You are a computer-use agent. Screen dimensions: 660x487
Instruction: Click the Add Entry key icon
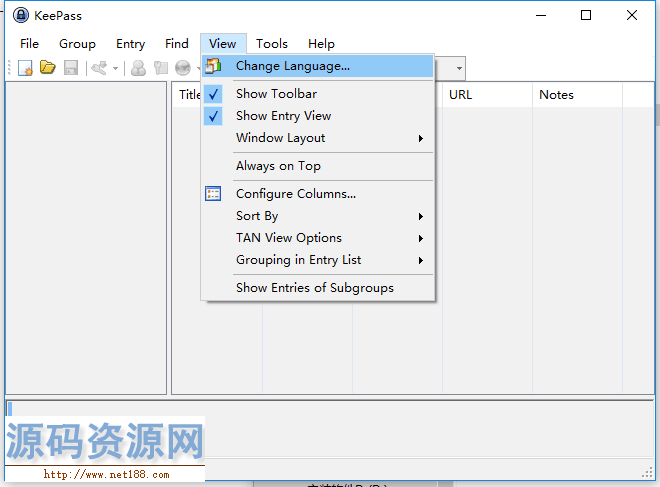click(x=99, y=67)
